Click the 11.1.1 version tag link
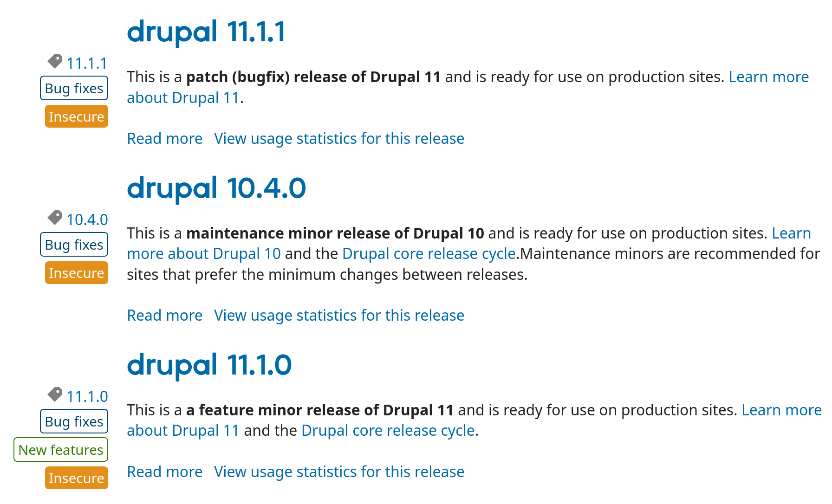832x504 pixels. point(87,63)
